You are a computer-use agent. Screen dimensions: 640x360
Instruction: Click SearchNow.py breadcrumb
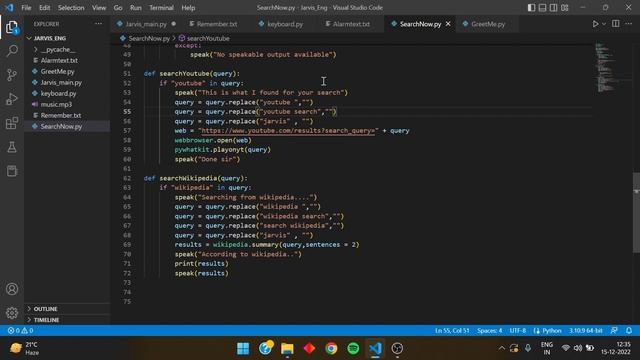click(149, 38)
